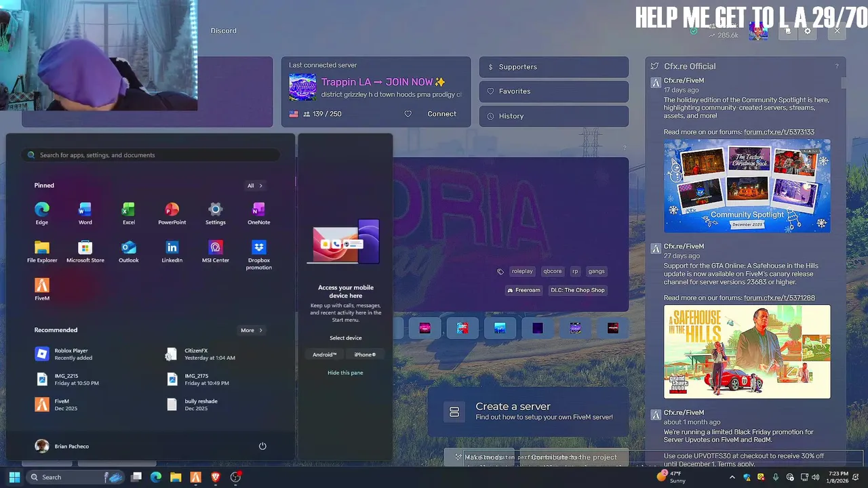Click the Trappin LA server thumbnail
868x488 pixels.
coord(302,87)
